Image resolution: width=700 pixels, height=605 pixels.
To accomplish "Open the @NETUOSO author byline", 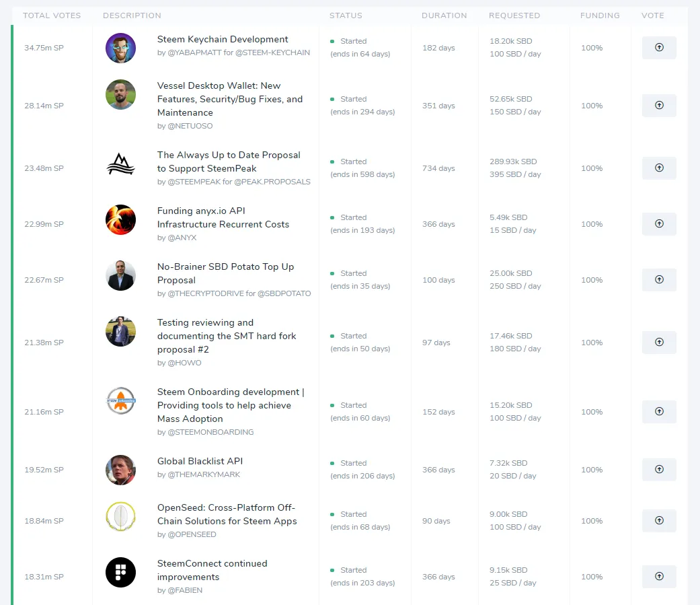I will coord(185,126).
